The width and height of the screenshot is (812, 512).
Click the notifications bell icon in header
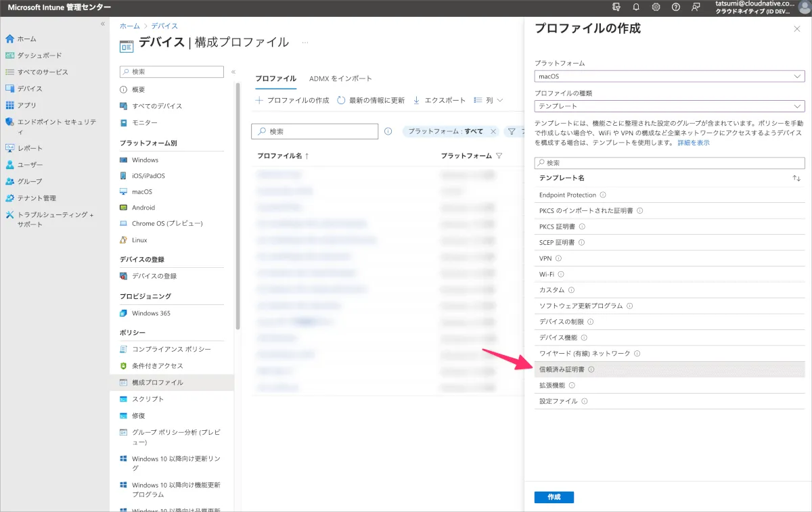(x=636, y=7)
